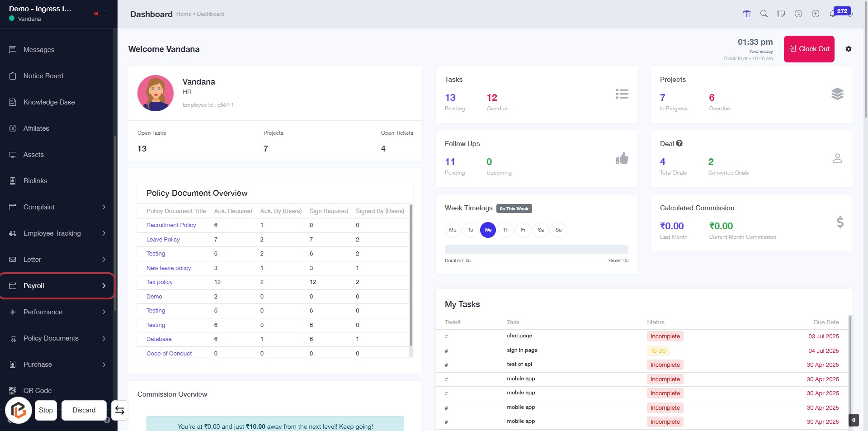Click the plus circle add icon
The width and height of the screenshot is (868, 431).
(815, 14)
